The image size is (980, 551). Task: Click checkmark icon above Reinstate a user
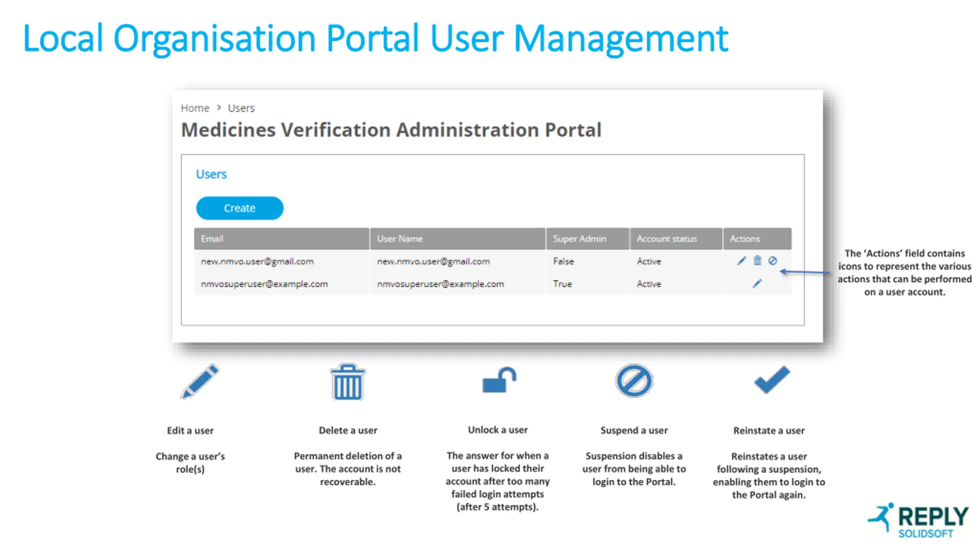coord(772,380)
